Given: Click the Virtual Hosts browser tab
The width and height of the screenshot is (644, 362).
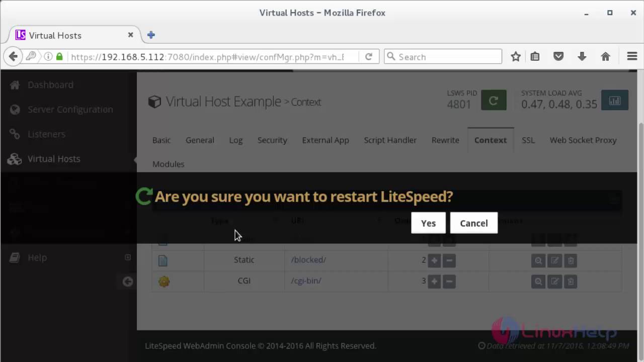Looking at the screenshot, I should tap(74, 35).
